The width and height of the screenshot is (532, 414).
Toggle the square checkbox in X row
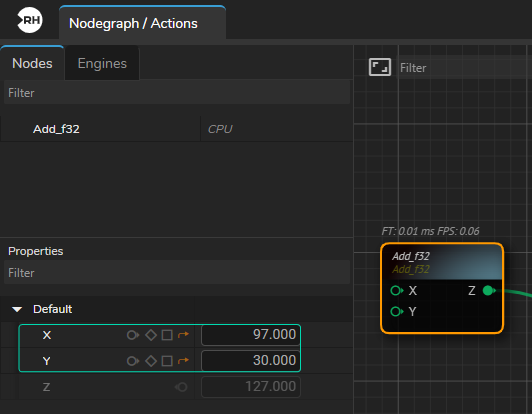tap(167, 335)
